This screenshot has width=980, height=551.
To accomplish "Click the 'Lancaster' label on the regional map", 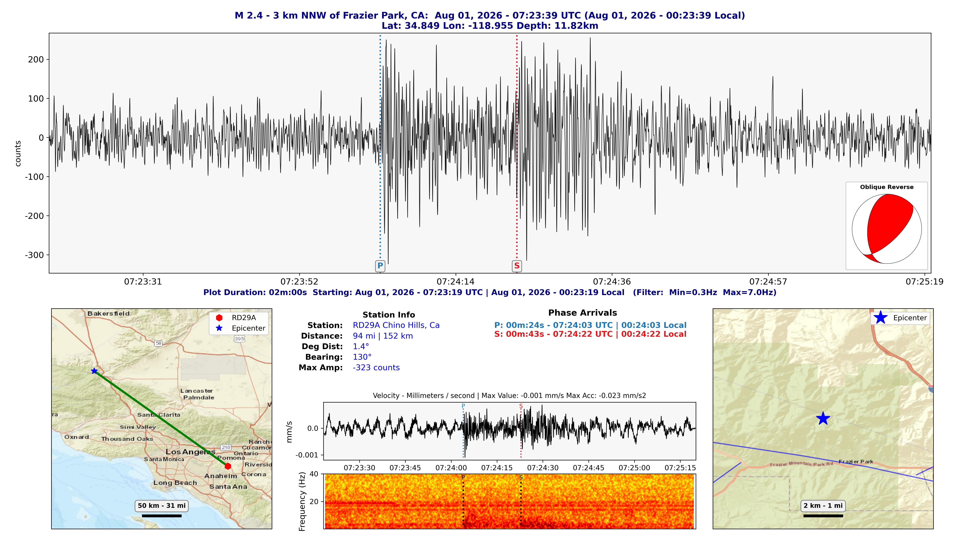I will click(x=196, y=391).
